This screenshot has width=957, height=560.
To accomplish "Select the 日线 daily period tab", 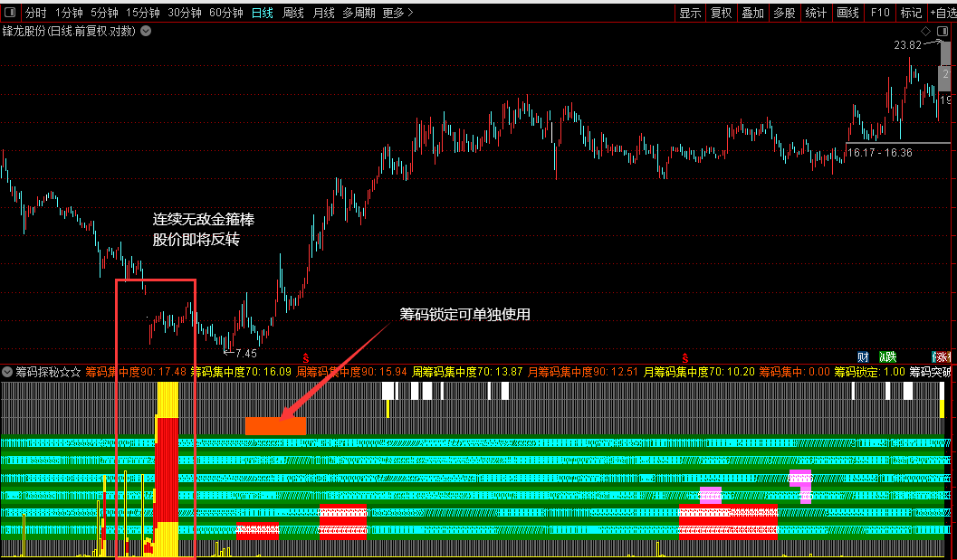I will tap(263, 13).
